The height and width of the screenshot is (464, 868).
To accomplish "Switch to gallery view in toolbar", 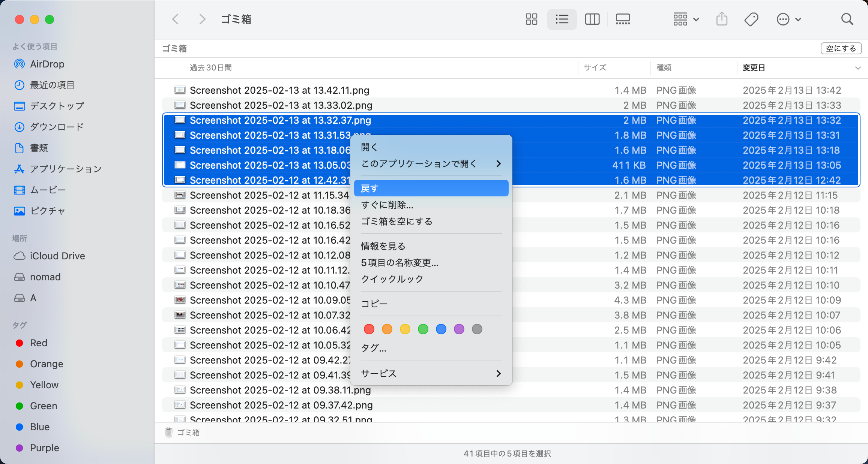I will click(x=623, y=19).
